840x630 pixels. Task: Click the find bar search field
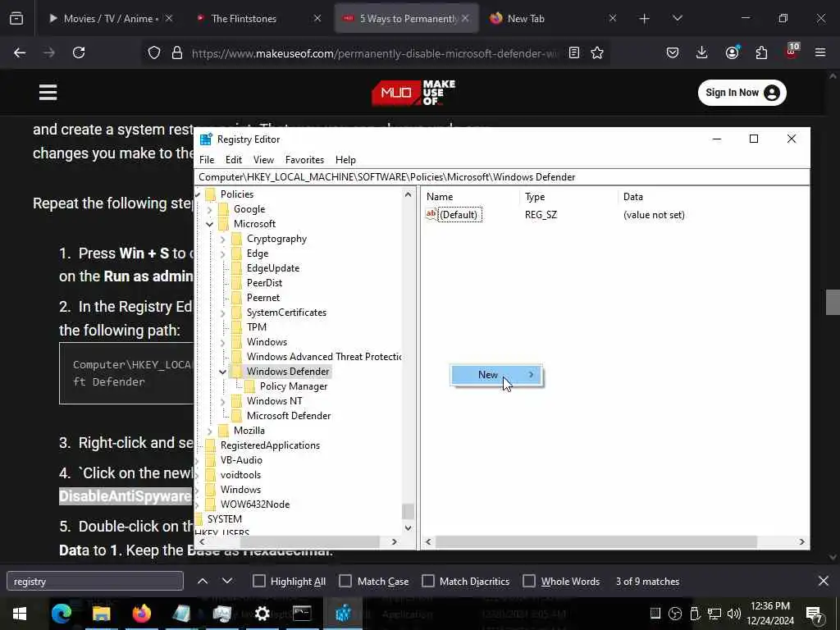click(95, 582)
